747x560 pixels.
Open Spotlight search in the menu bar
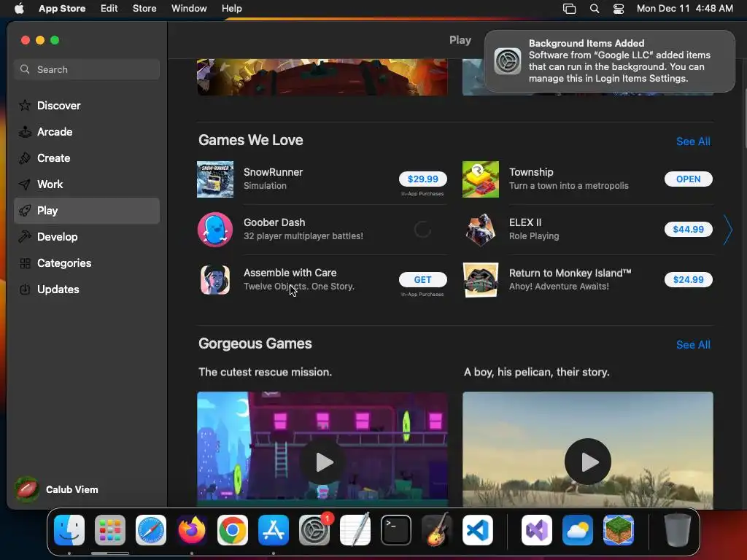click(594, 9)
